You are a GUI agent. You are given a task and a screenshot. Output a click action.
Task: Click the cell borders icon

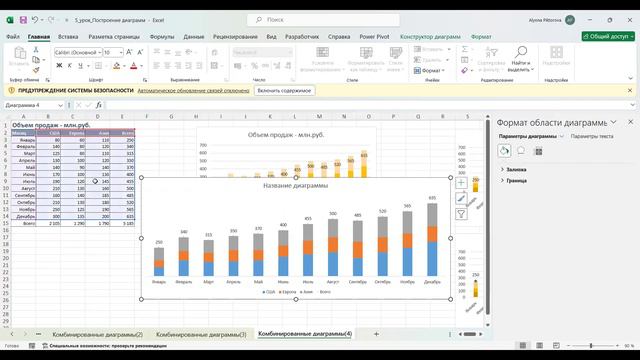98,65
